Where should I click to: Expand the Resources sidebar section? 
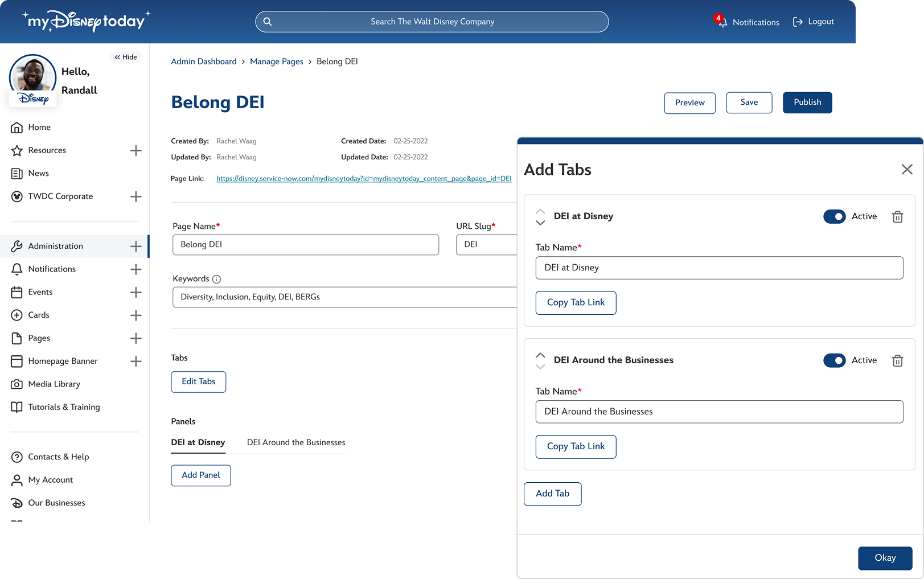tap(135, 151)
